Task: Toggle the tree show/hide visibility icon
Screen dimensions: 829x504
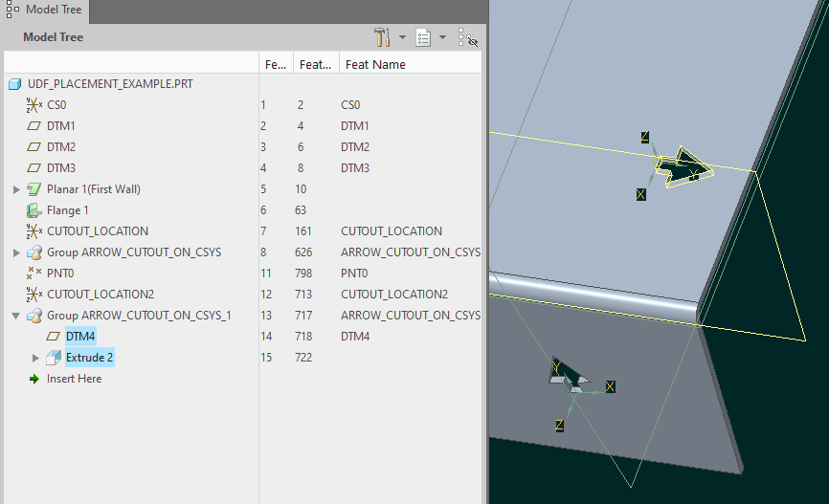Action: [466, 37]
